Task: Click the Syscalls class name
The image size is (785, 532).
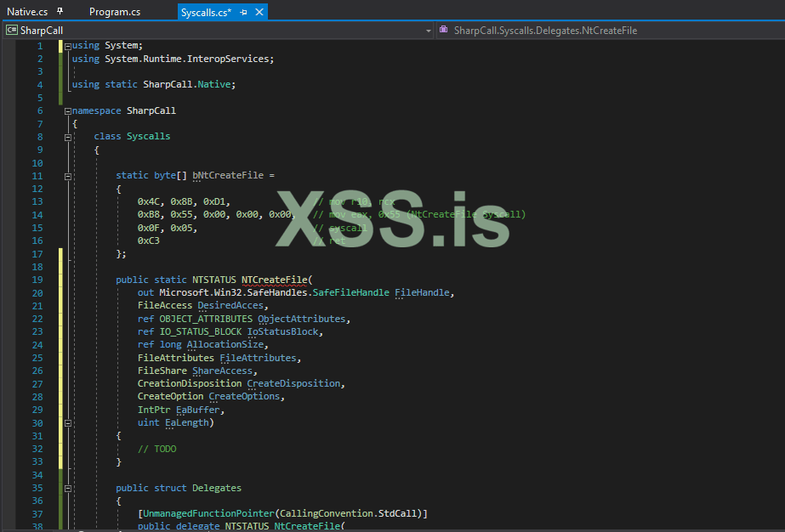Action: pos(148,136)
